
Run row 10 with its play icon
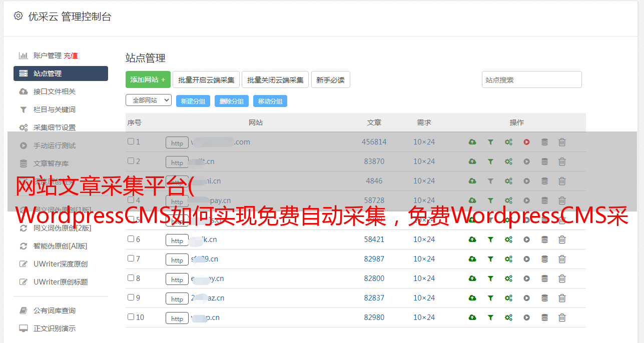pos(526,317)
